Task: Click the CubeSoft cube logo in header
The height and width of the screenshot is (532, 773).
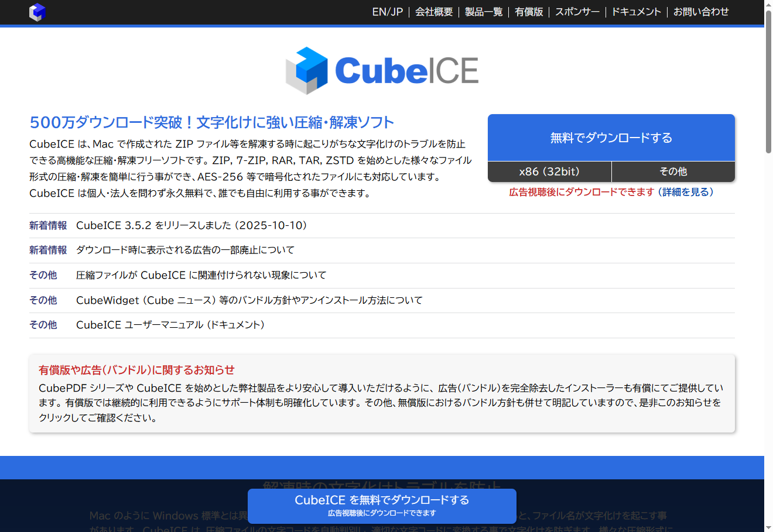Action: [x=37, y=12]
